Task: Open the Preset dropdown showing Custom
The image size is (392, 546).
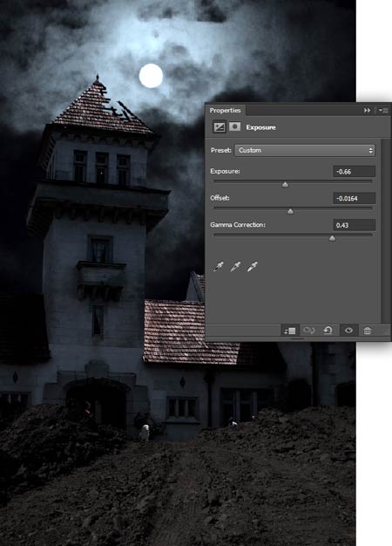Action: [x=305, y=150]
